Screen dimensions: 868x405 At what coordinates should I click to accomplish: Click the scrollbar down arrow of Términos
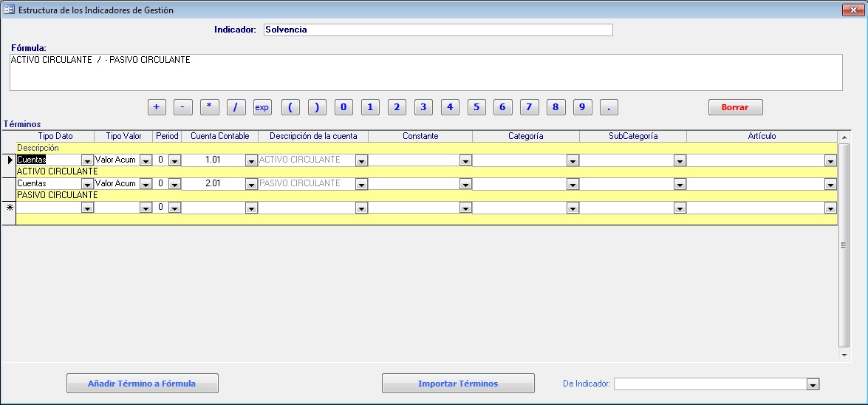coord(844,355)
